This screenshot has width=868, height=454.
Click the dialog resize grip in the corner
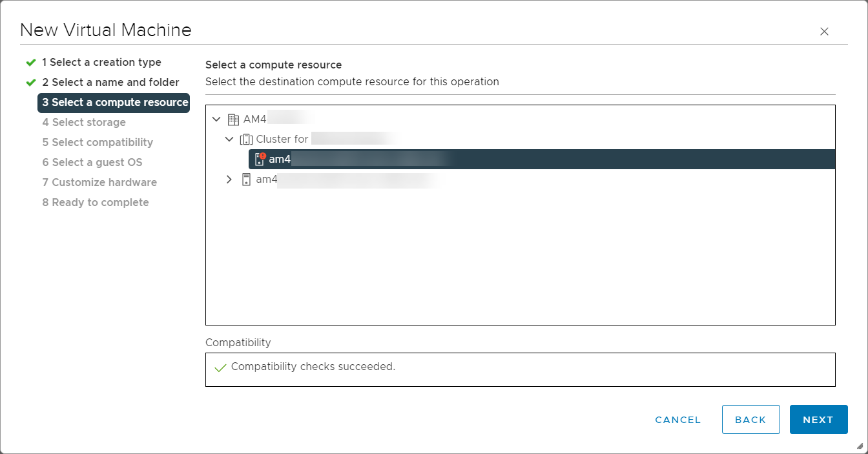(859, 446)
